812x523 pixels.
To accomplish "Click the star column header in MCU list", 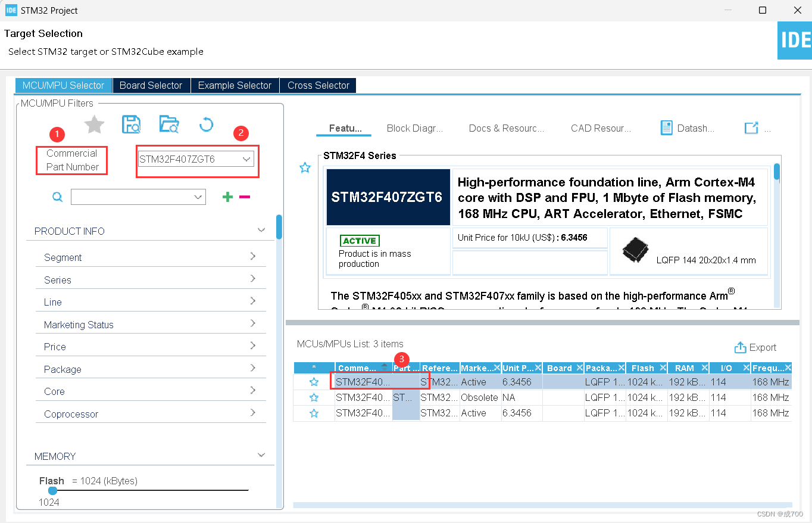I will (314, 368).
